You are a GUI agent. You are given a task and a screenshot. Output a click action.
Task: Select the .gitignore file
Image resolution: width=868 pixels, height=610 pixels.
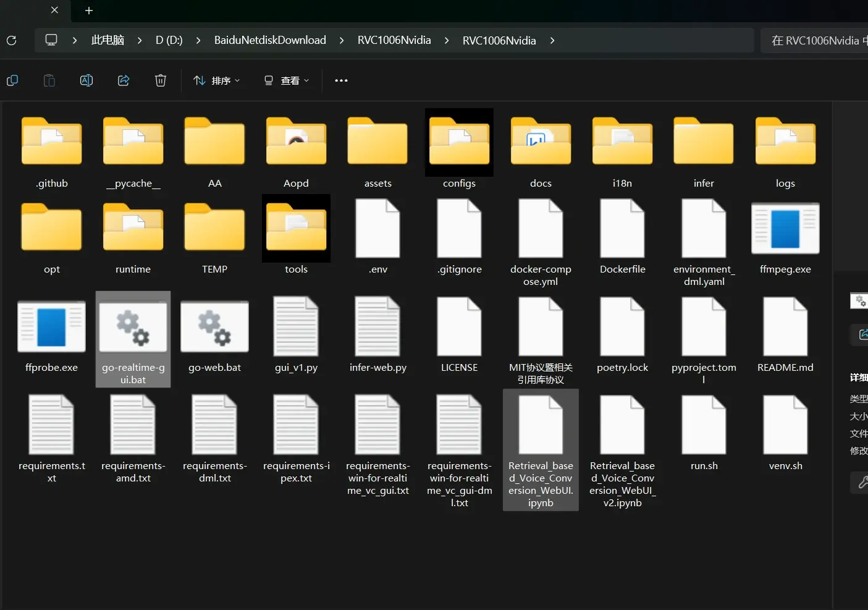[x=460, y=238]
